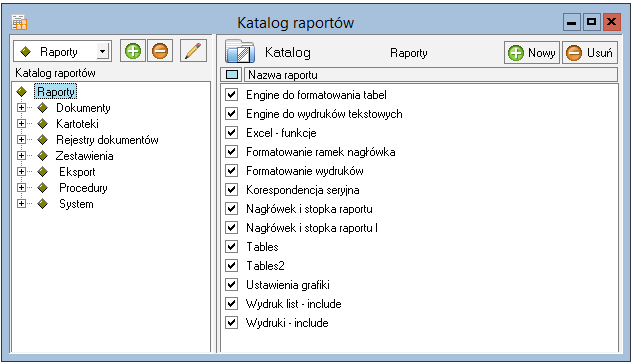This screenshot has height=362, width=634.
Task: Select report named Tables
Action: tap(262, 247)
